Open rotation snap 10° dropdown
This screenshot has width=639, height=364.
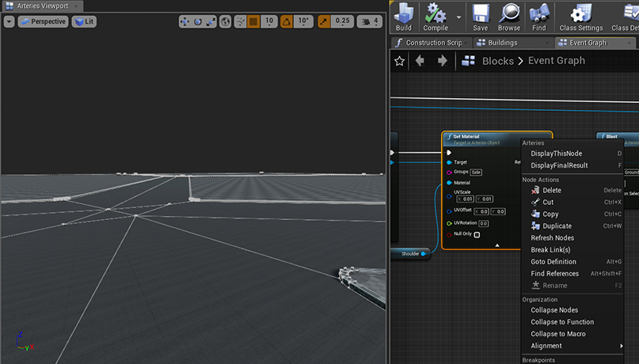click(x=303, y=21)
